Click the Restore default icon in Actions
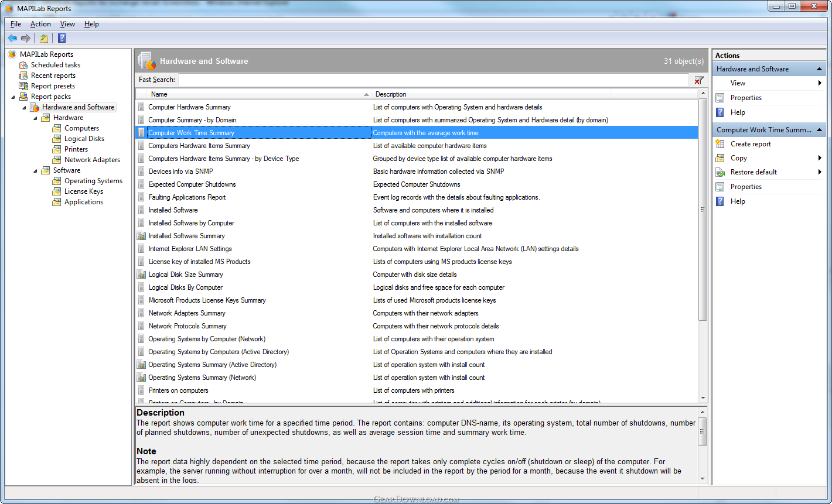Viewport: 832px width, 504px height. pos(720,172)
